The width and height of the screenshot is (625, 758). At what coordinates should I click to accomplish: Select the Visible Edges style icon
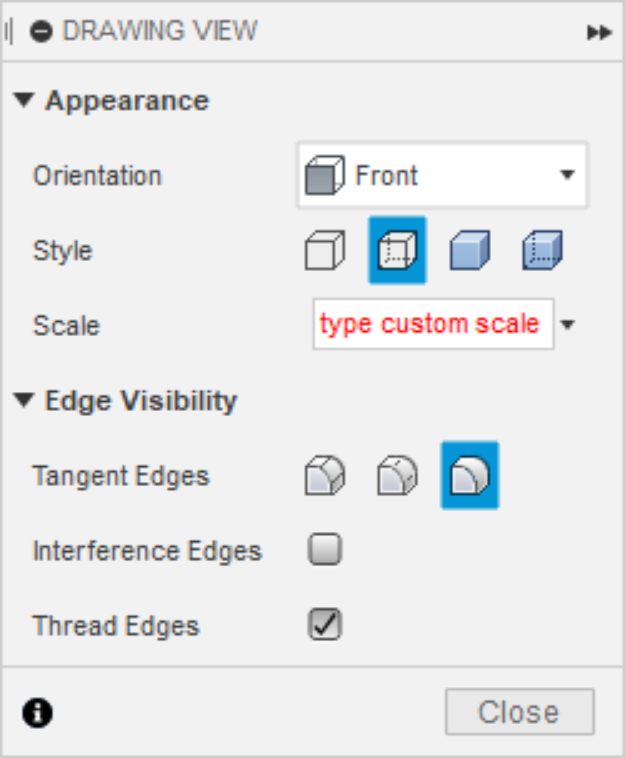(325, 250)
